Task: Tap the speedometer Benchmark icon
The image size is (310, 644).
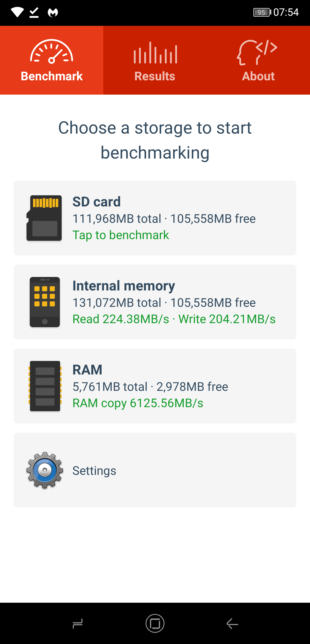Action: (x=52, y=51)
